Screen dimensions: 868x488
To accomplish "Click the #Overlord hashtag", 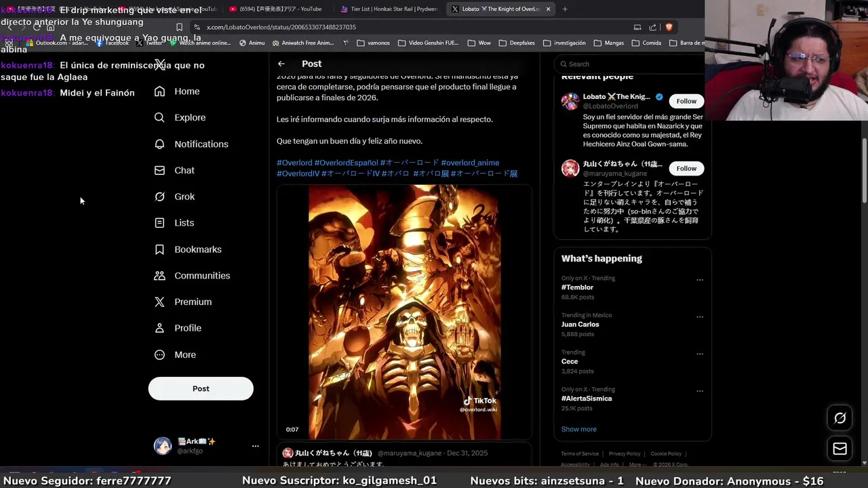I will click(x=294, y=163).
